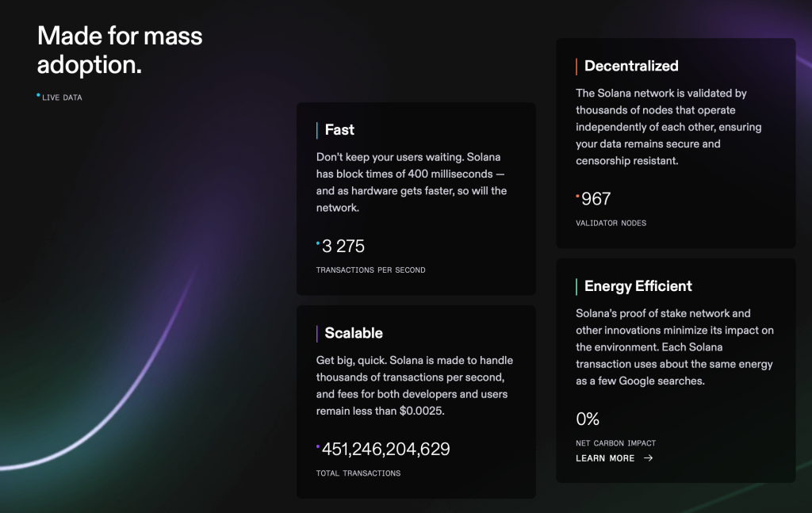The width and height of the screenshot is (812, 513).
Task: Click the Transactions Per Second caption
Action: coord(370,270)
